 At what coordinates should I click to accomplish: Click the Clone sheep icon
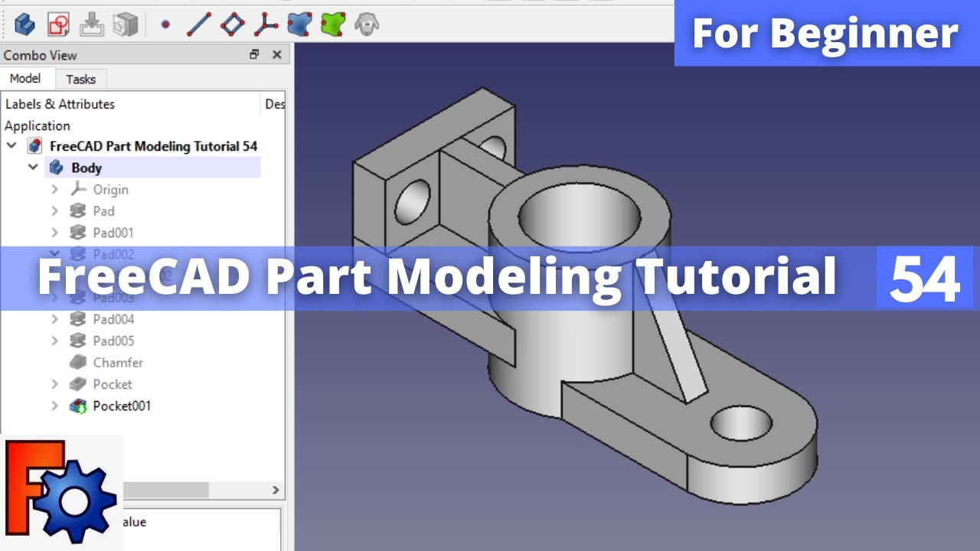click(367, 24)
